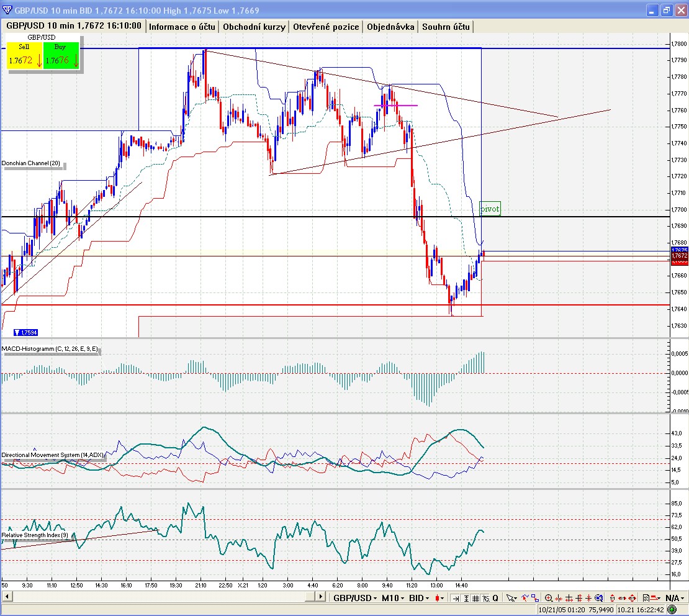689x616 pixels.
Task: Switch to the Informace o účtu tab
Action: 182,27
